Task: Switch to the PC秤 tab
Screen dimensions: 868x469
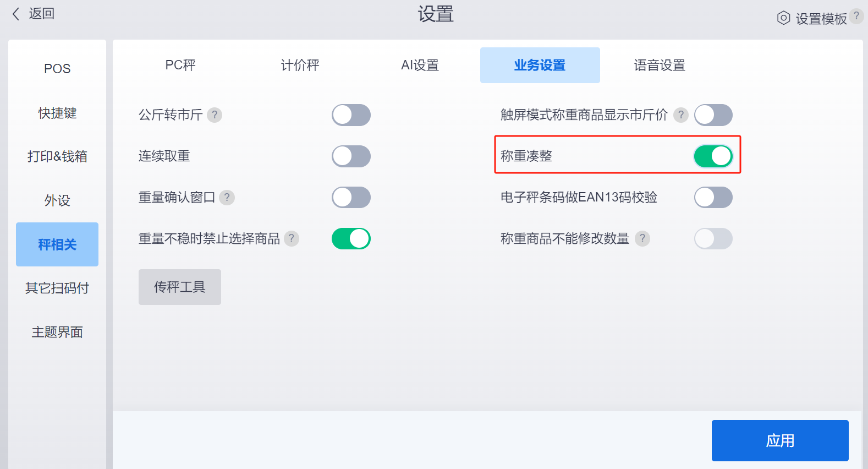Action: pos(180,66)
